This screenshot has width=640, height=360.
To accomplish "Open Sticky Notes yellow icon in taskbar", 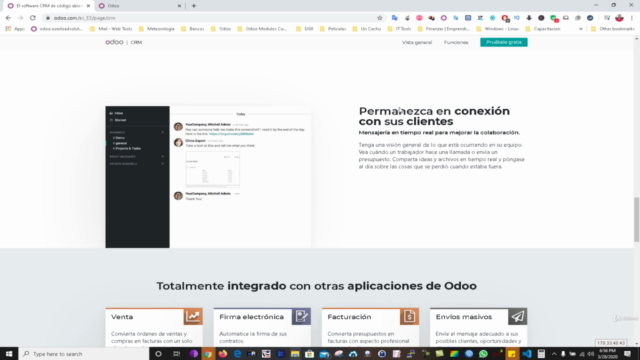I will coord(512,354).
